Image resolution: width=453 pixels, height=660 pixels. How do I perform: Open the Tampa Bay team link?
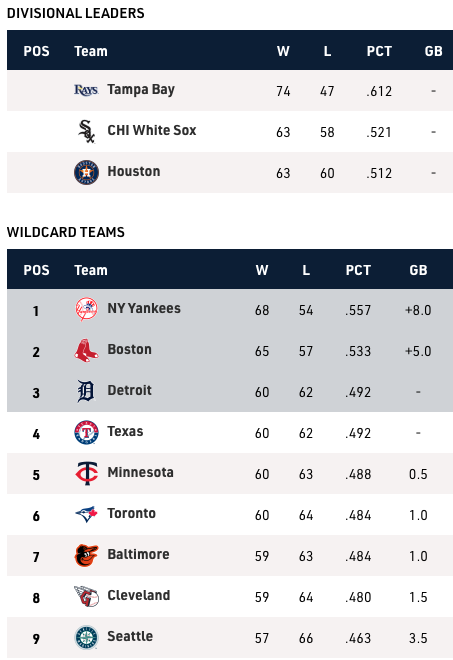[x=141, y=90]
